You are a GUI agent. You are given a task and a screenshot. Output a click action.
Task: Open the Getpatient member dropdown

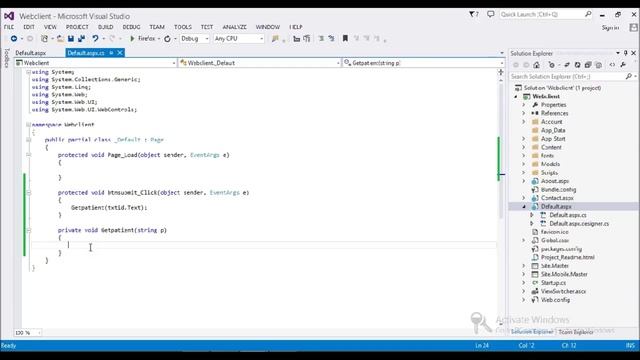(423, 63)
